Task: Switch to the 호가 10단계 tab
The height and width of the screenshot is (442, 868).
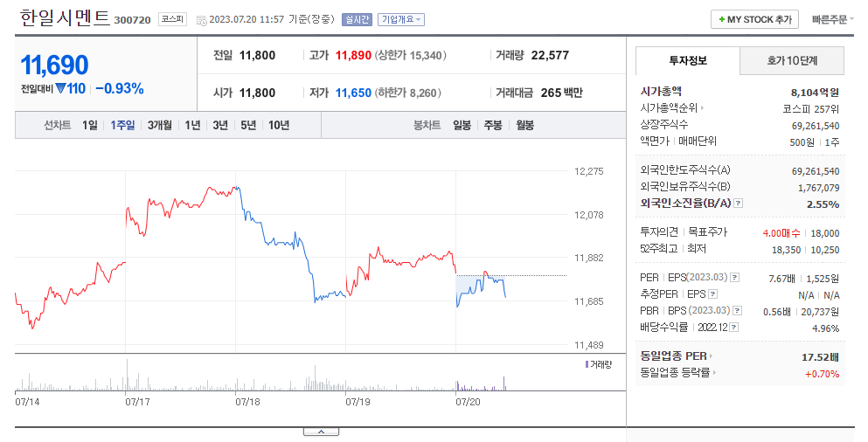Action: pos(792,61)
